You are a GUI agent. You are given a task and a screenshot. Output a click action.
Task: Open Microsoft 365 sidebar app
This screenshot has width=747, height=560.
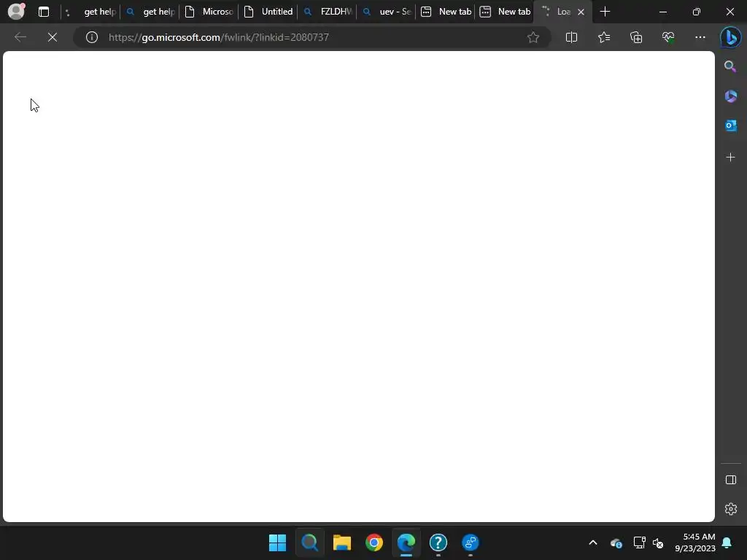730,96
